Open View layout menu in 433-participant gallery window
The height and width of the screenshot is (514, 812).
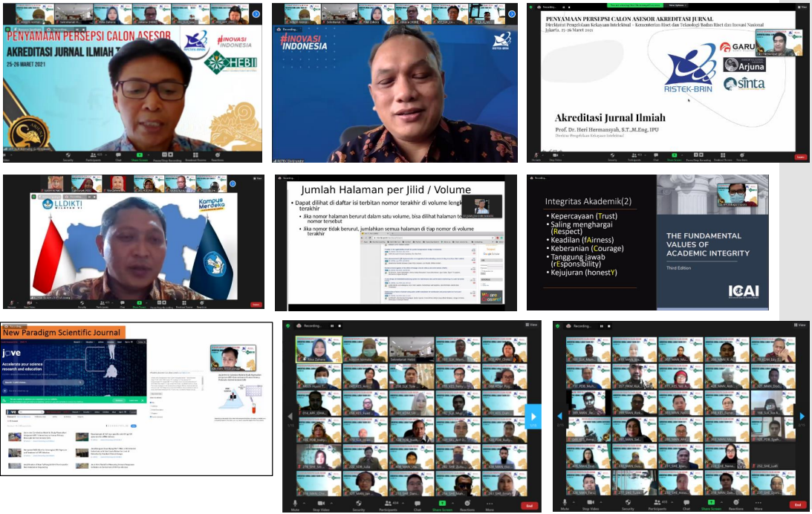point(800,325)
